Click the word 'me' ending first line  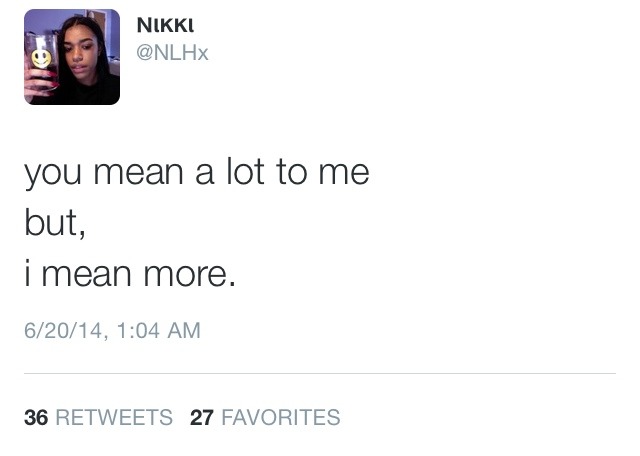click(344, 174)
